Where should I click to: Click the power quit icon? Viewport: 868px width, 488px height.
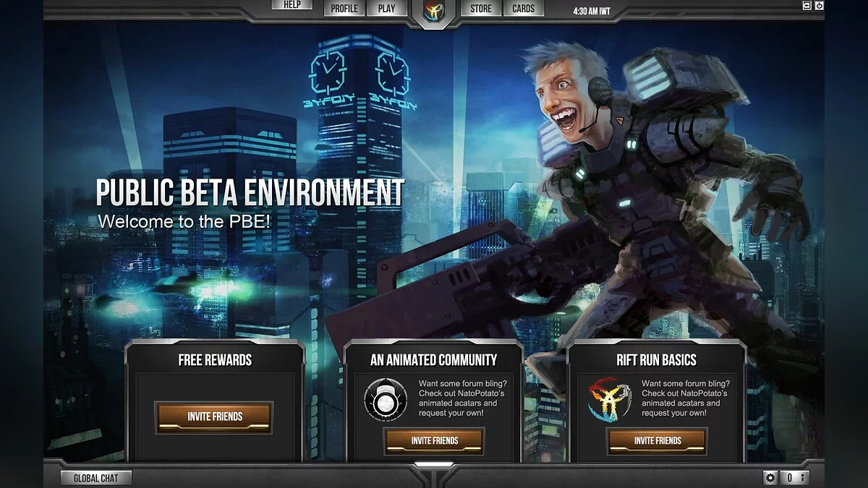820,6
